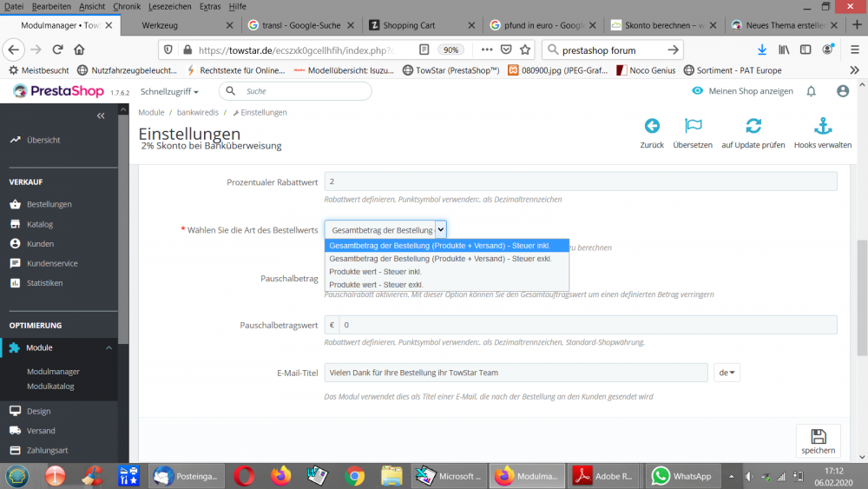Open the Firefox reader view icon
Screen dimensions: 868x489
[424, 50]
